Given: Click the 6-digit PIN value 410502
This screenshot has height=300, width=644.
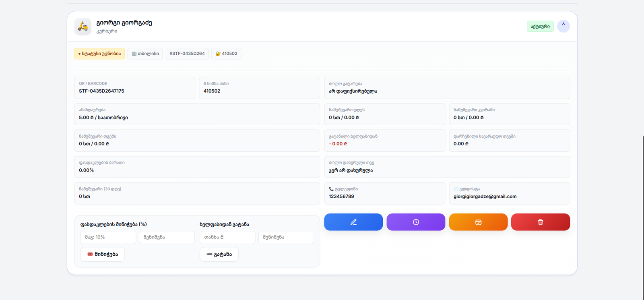Looking at the screenshot, I should [x=212, y=91].
